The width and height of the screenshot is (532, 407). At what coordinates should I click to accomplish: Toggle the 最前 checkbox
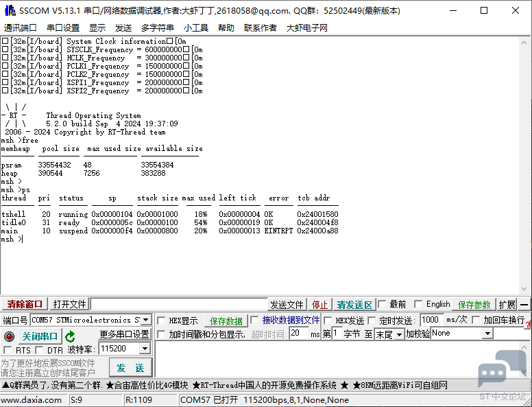point(382,304)
